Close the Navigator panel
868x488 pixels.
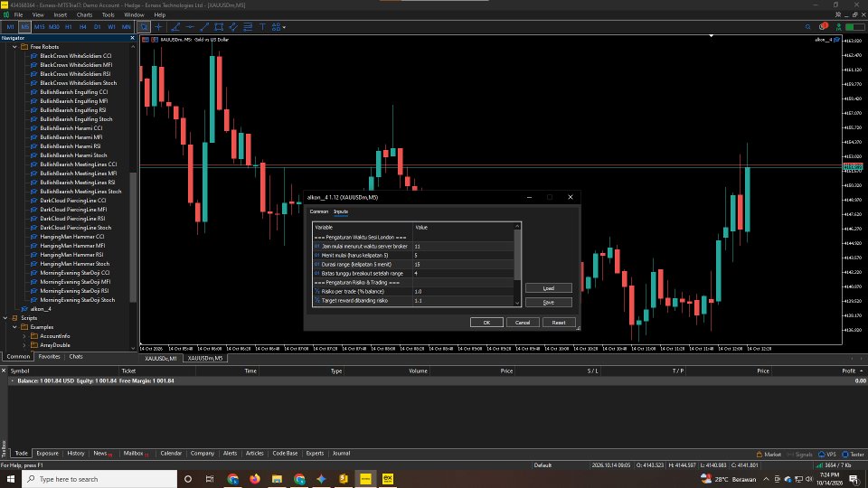pyautogui.click(x=132, y=38)
